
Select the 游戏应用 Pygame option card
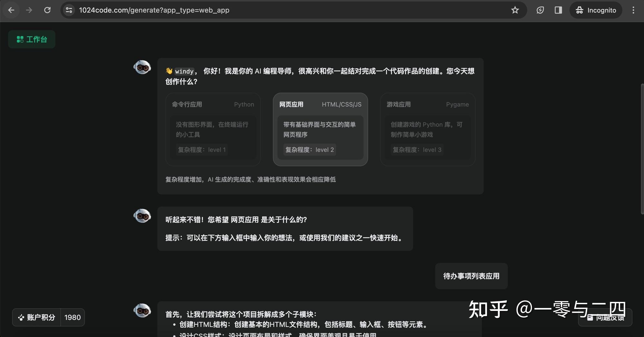click(x=428, y=129)
